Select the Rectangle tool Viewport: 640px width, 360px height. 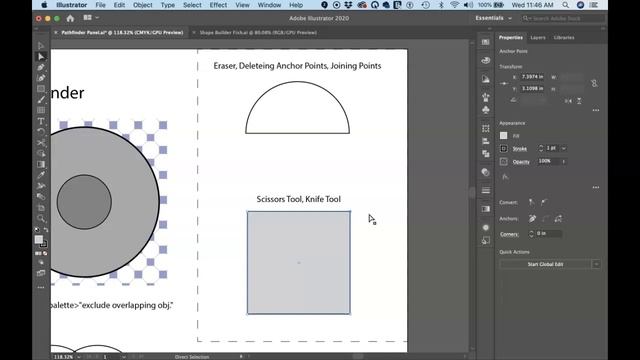tap(41, 89)
